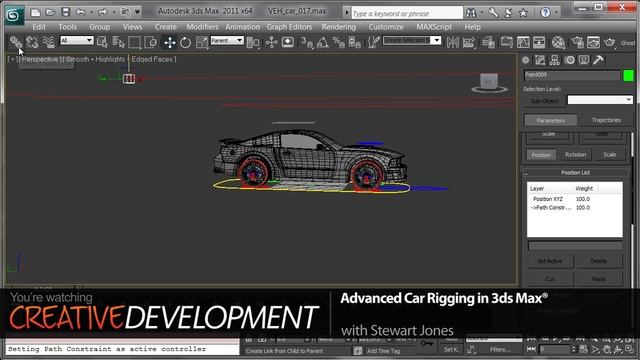Open the Render Setup dialog
Screen dimensions: 640x360
coord(577,42)
